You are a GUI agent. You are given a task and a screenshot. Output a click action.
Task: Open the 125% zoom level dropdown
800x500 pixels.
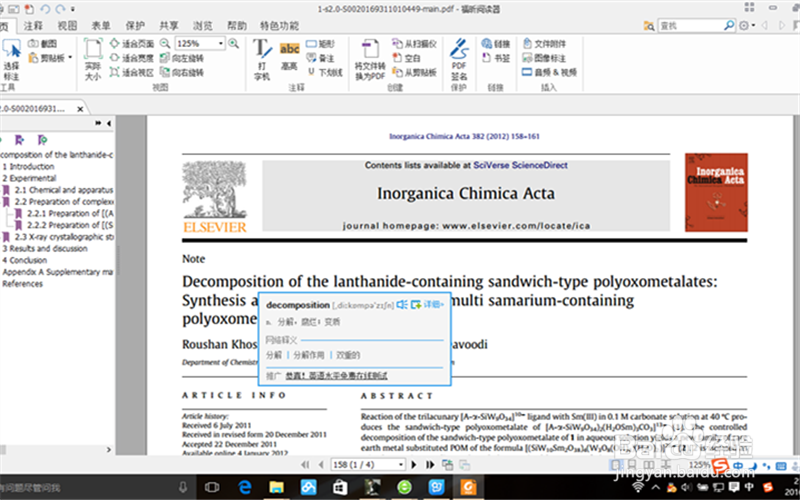click(x=221, y=43)
